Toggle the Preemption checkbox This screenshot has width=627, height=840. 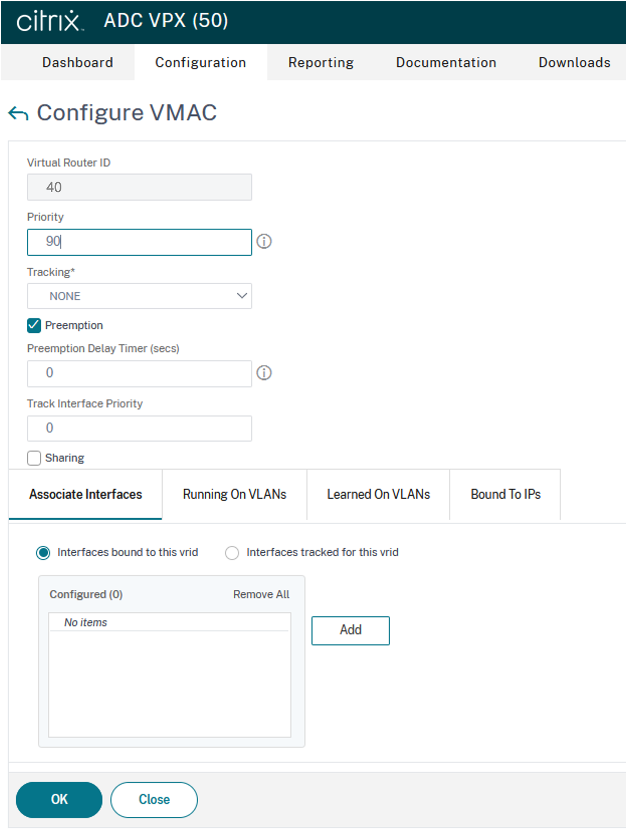pyautogui.click(x=34, y=325)
